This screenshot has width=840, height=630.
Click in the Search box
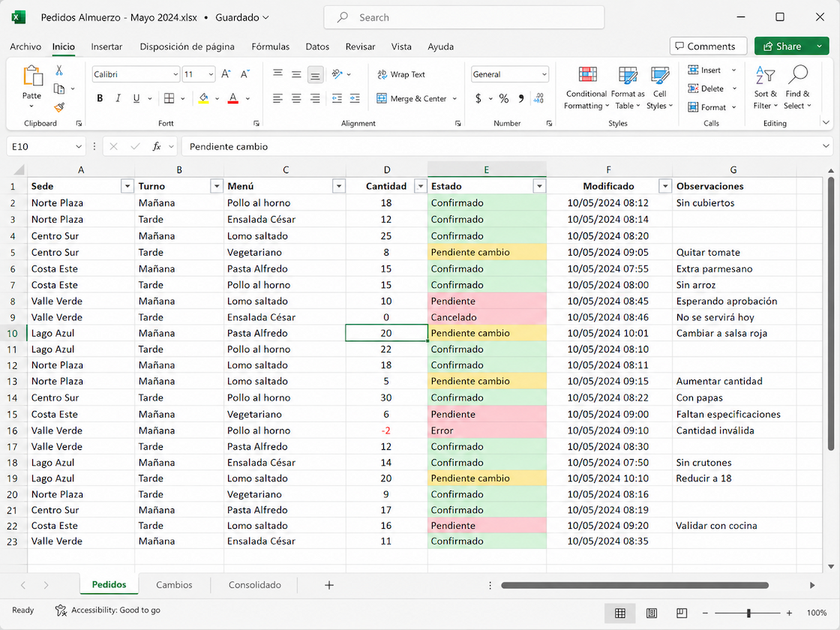464,18
